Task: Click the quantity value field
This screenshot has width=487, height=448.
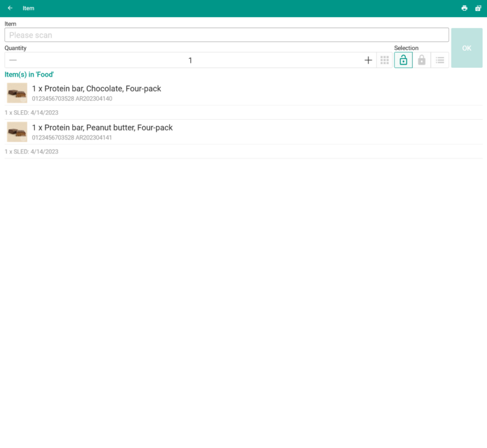Action: click(190, 60)
